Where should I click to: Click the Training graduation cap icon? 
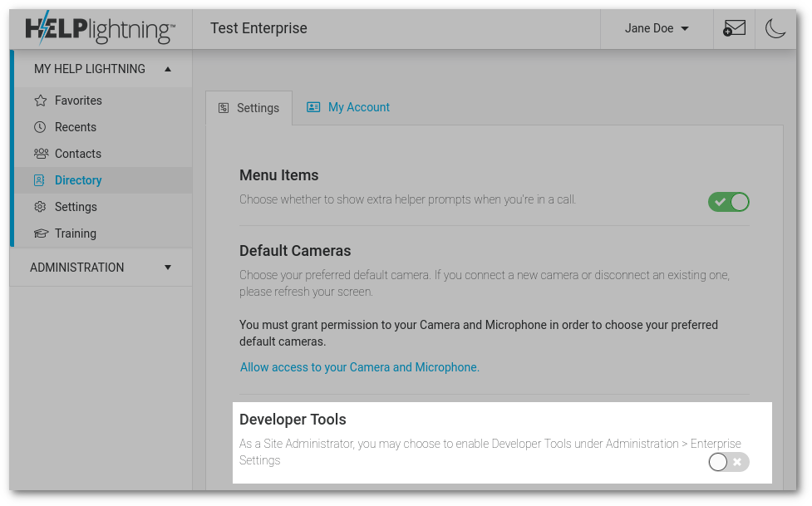[x=41, y=233]
